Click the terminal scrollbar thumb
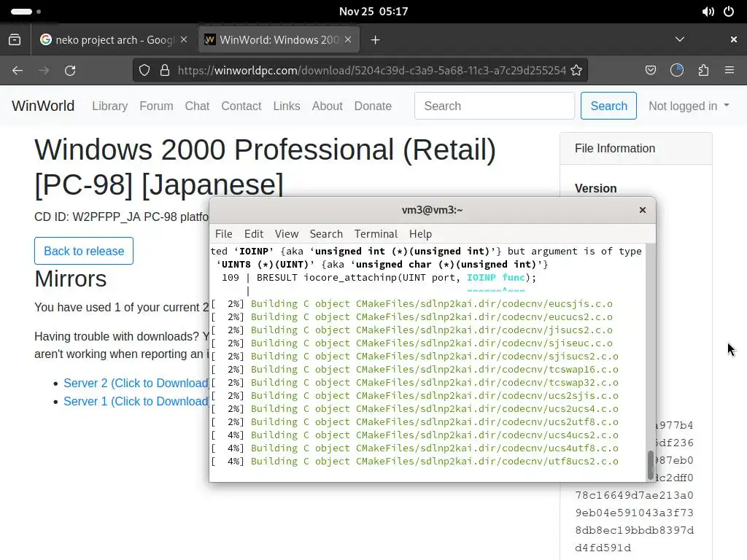Screen dimensions: 747x560 (x=650, y=465)
